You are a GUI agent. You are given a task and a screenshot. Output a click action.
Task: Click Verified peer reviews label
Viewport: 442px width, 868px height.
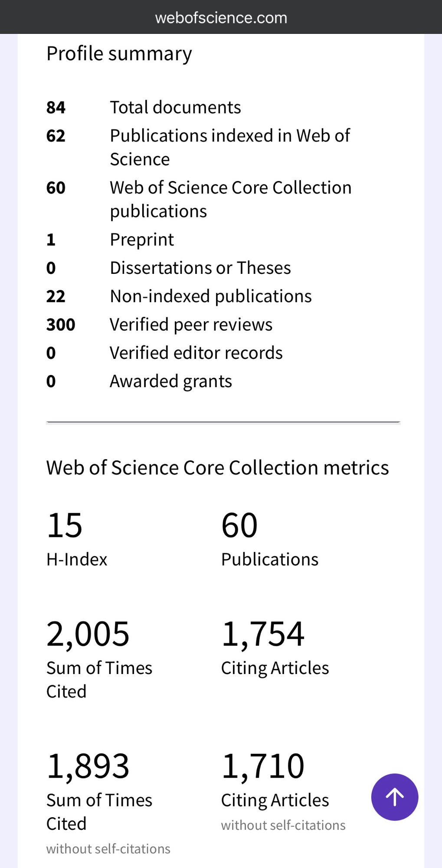191,325
